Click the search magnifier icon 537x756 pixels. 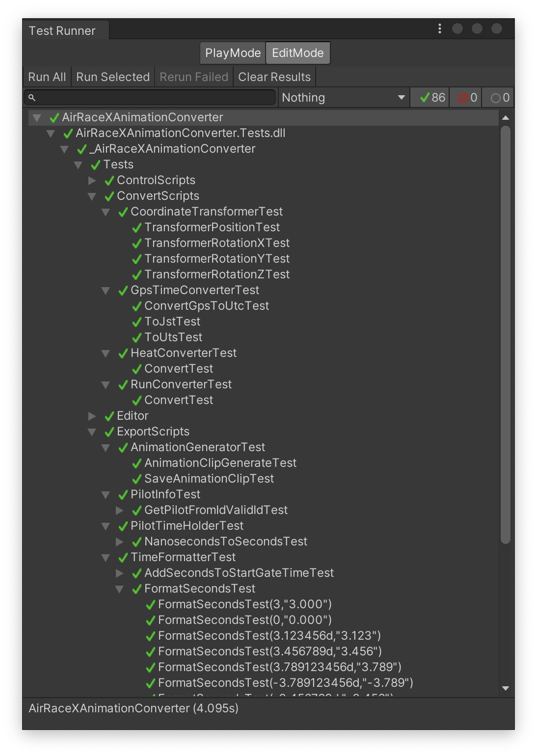tap(32, 98)
